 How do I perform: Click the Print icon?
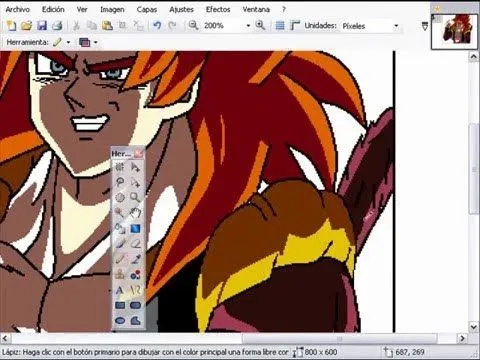pos(57,25)
